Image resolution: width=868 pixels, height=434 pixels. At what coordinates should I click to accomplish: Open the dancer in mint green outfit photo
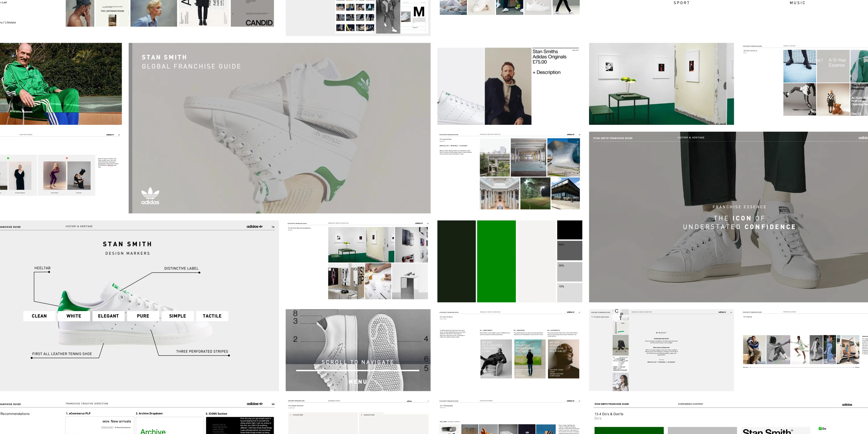800,350
